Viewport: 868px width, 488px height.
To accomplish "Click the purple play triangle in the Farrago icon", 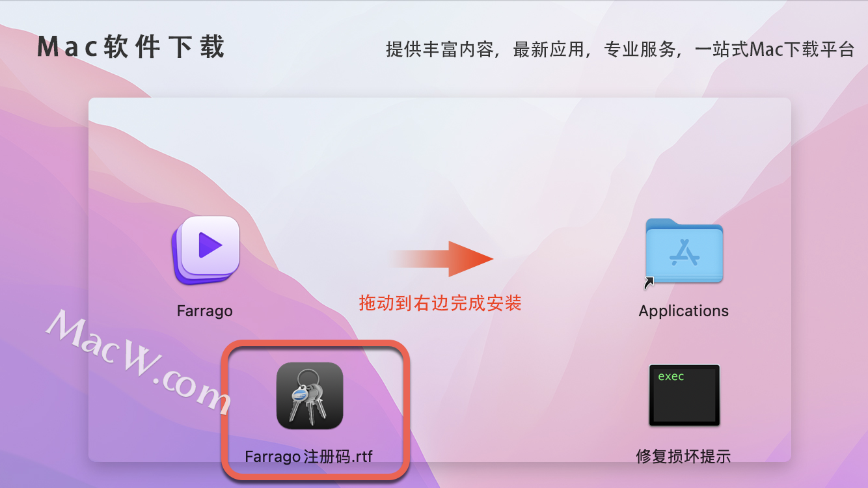I will click(x=210, y=246).
